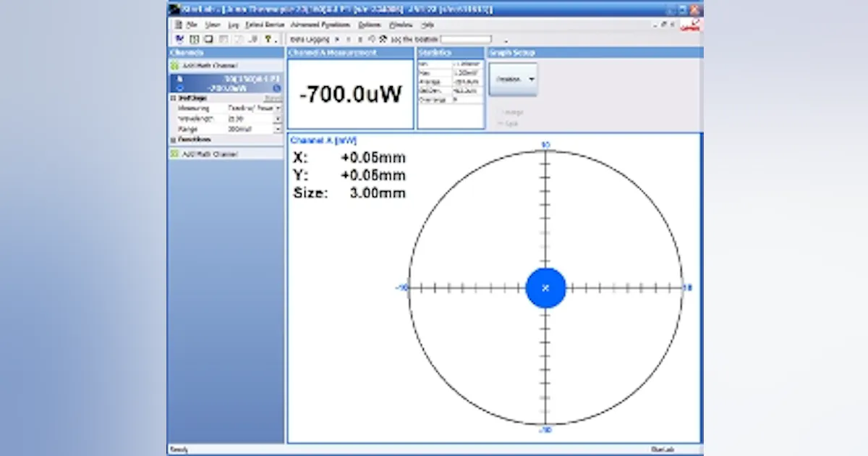Pause data logging in the toolbar
This screenshot has width=868, height=456.
coord(349,39)
